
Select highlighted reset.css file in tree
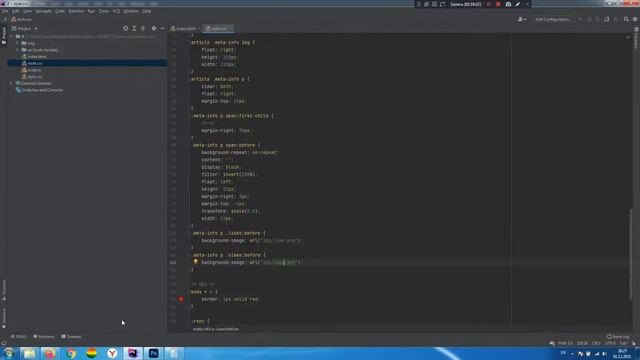pyautogui.click(x=87, y=63)
